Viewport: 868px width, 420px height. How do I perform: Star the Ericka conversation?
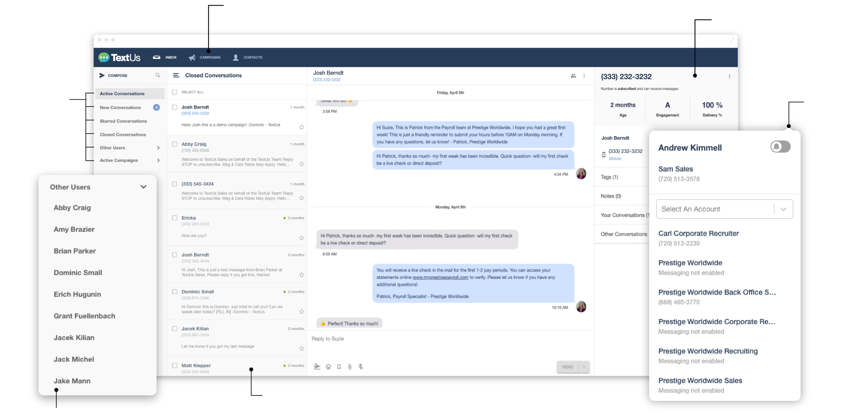(x=301, y=237)
